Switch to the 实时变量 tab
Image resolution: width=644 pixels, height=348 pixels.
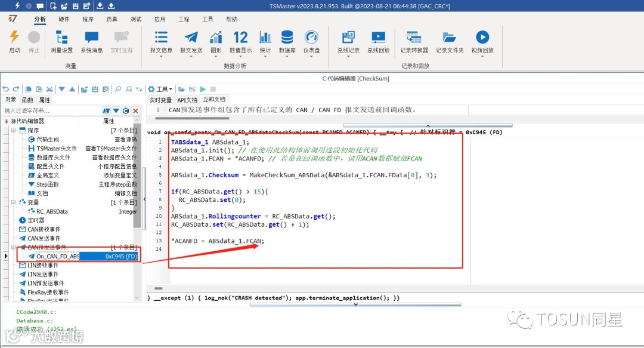coord(160,100)
